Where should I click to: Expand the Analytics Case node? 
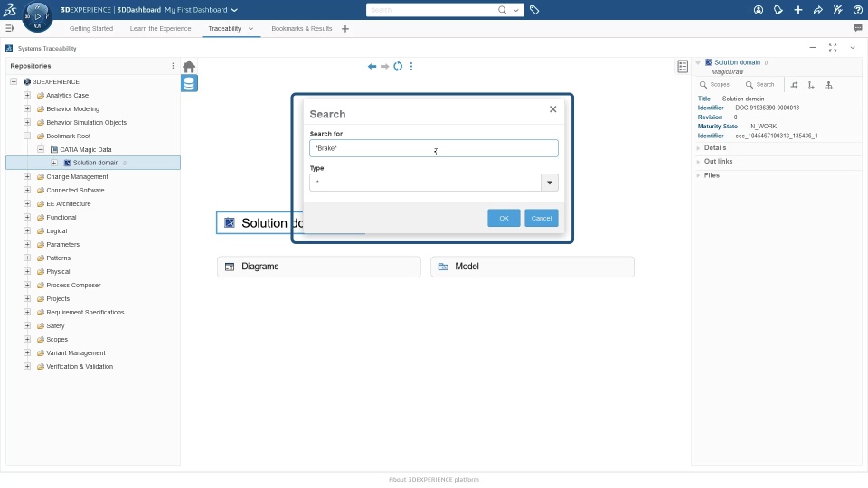[x=27, y=95]
